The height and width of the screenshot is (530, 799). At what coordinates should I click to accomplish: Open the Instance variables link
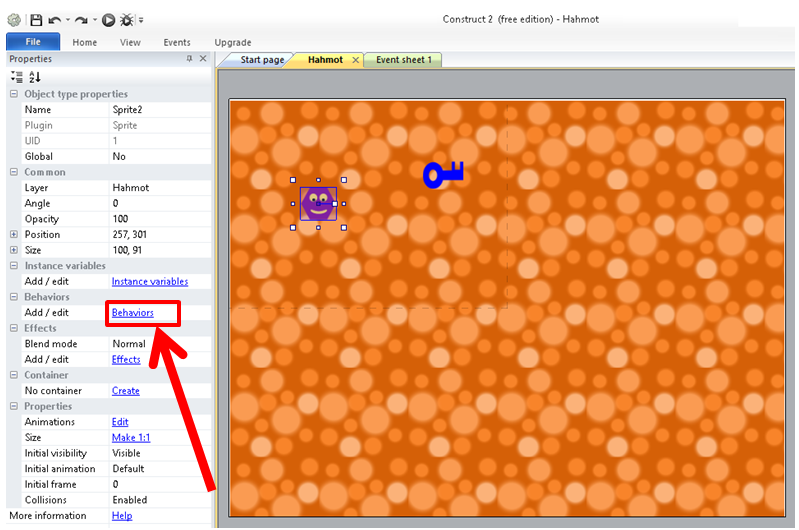tap(149, 282)
